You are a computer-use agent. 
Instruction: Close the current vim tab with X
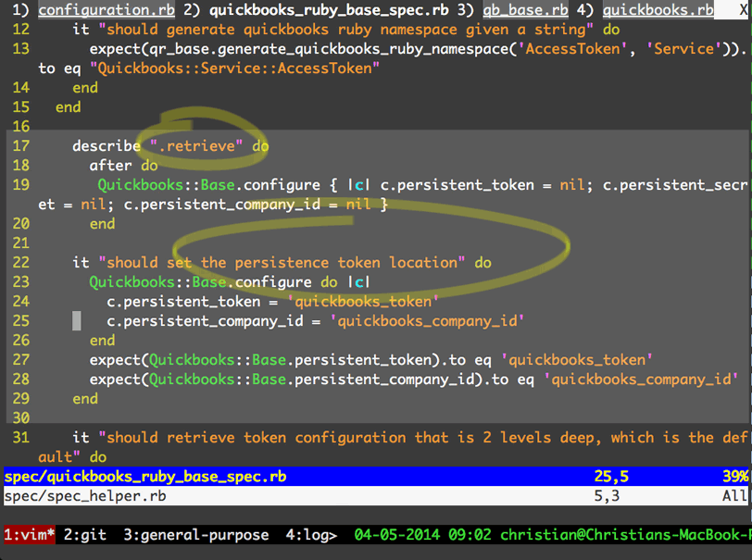tap(743, 9)
